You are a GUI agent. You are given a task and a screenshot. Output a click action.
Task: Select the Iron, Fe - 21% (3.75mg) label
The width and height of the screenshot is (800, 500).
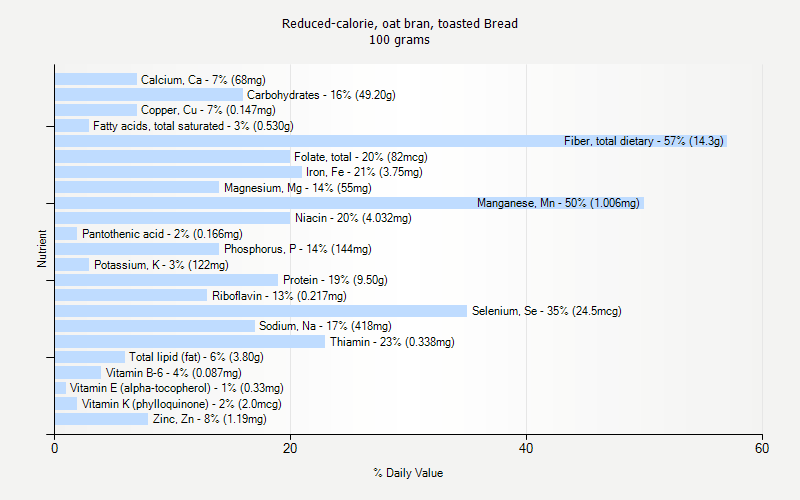pos(364,172)
